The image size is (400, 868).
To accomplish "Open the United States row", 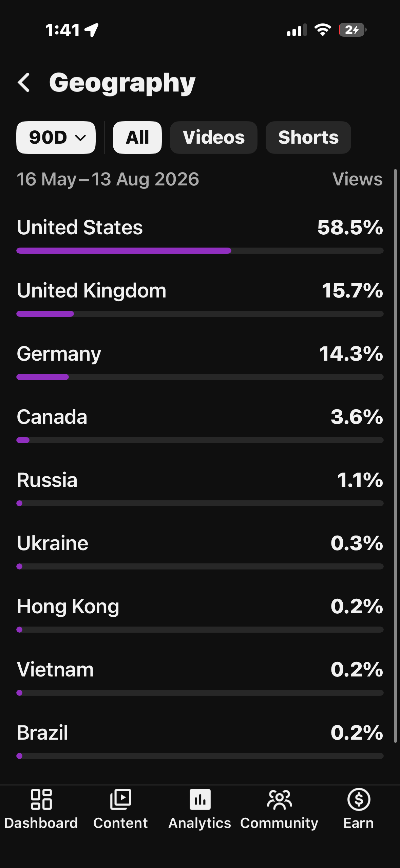I will (200, 235).
